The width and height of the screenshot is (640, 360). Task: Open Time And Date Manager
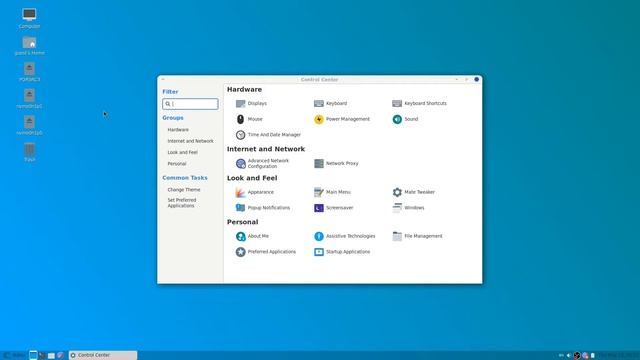268,135
